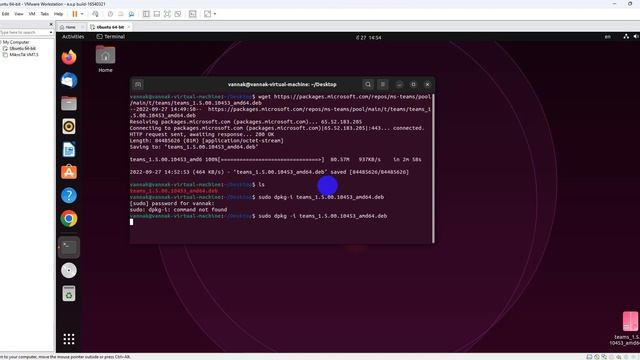The image size is (640, 360).
Task: Open the disc icon in the dock
Action: coord(69,271)
